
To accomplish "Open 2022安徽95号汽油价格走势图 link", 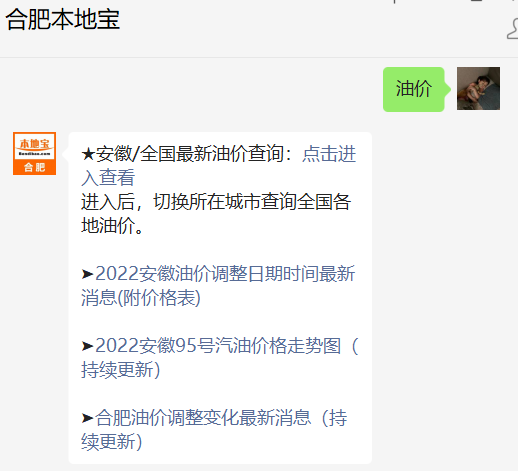I will pos(218,346).
